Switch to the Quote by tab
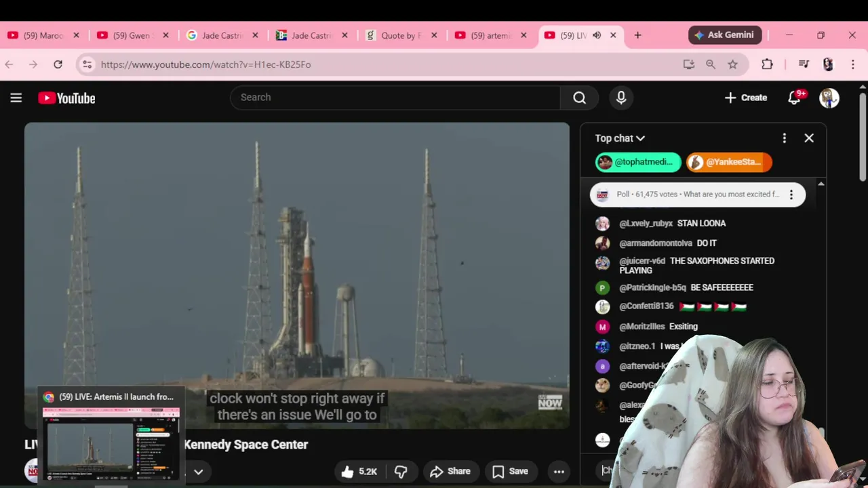This screenshot has width=868, height=488. coord(401,35)
